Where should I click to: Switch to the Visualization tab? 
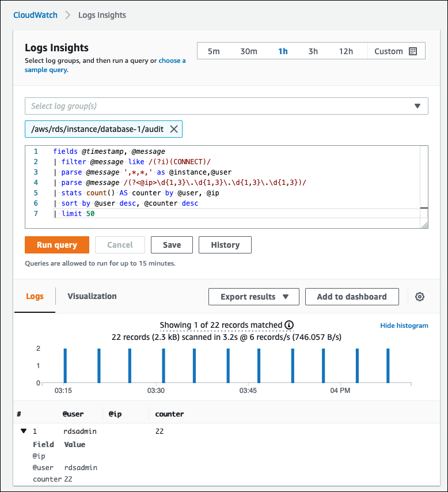pos(92,296)
